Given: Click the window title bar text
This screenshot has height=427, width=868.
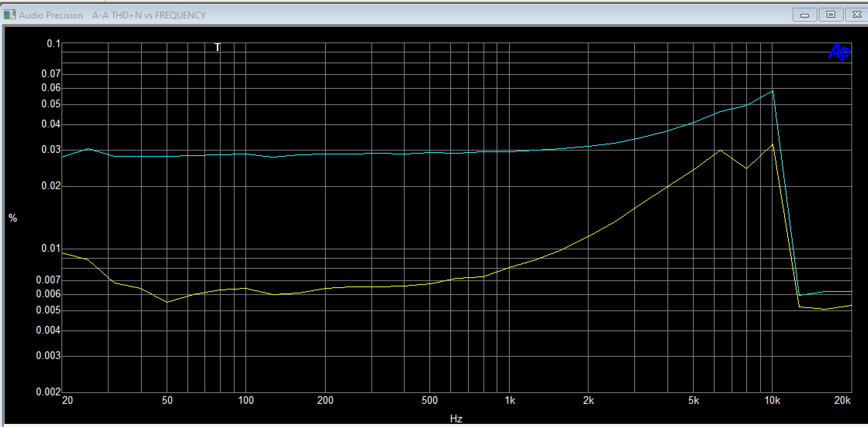Looking at the screenshot, I should 149,15.
